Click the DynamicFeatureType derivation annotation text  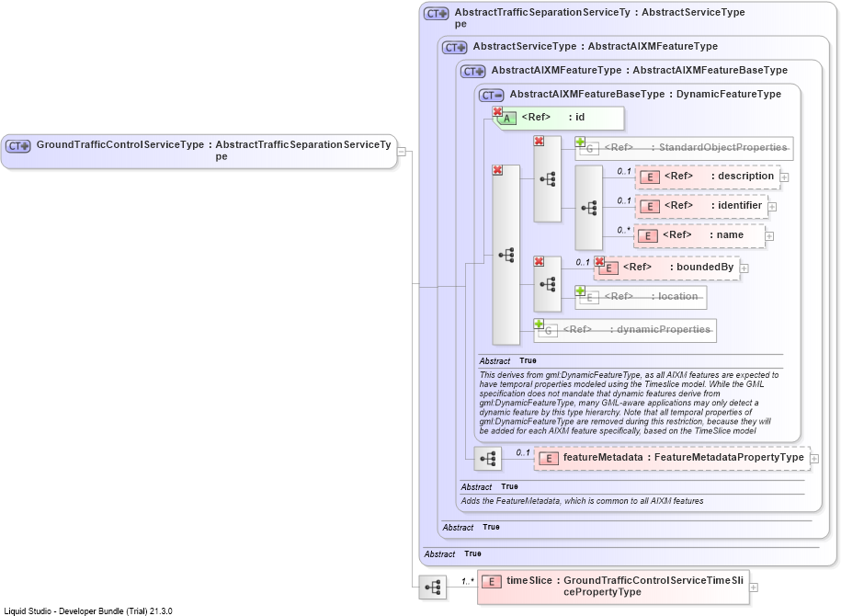pos(629,403)
